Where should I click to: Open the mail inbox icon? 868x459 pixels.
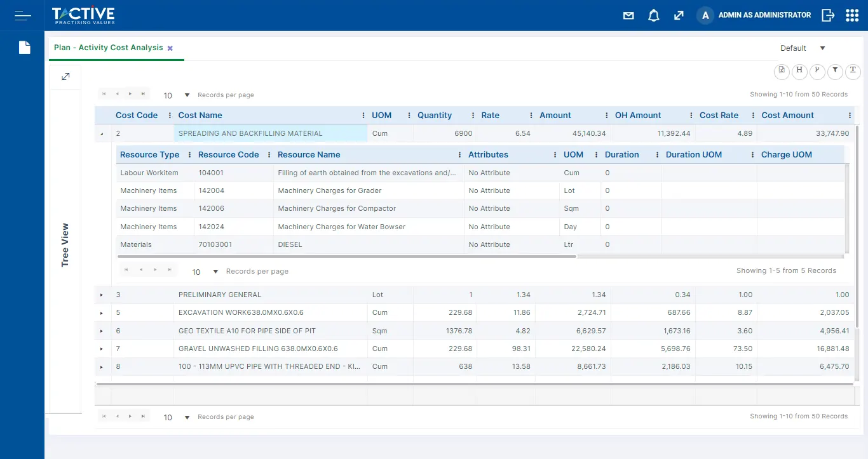(x=628, y=15)
